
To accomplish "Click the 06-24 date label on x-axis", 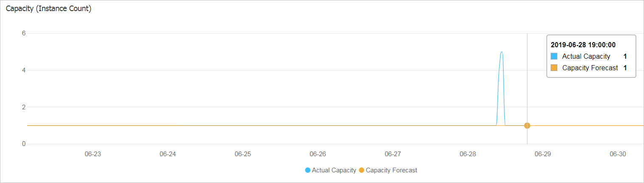I will (x=168, y=154).
